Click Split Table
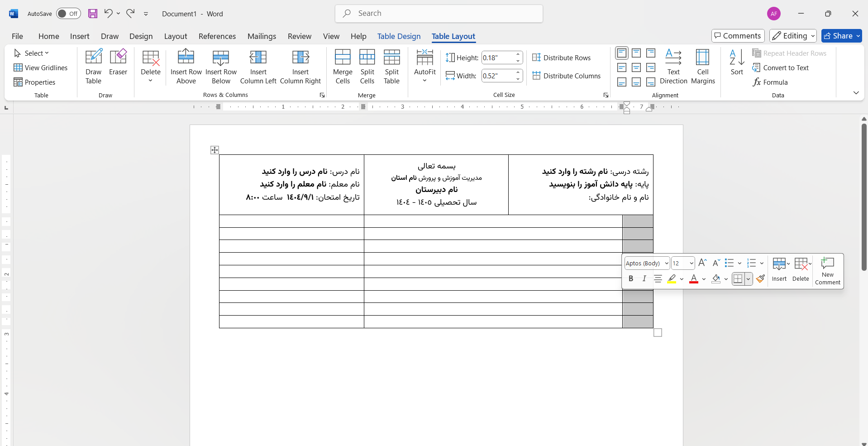 pos(391,67)
